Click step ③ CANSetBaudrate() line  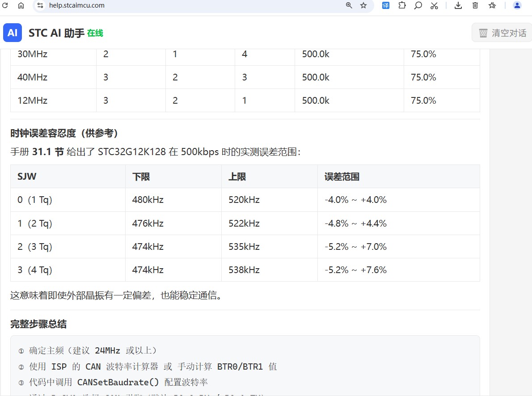[x=113, y=383]
